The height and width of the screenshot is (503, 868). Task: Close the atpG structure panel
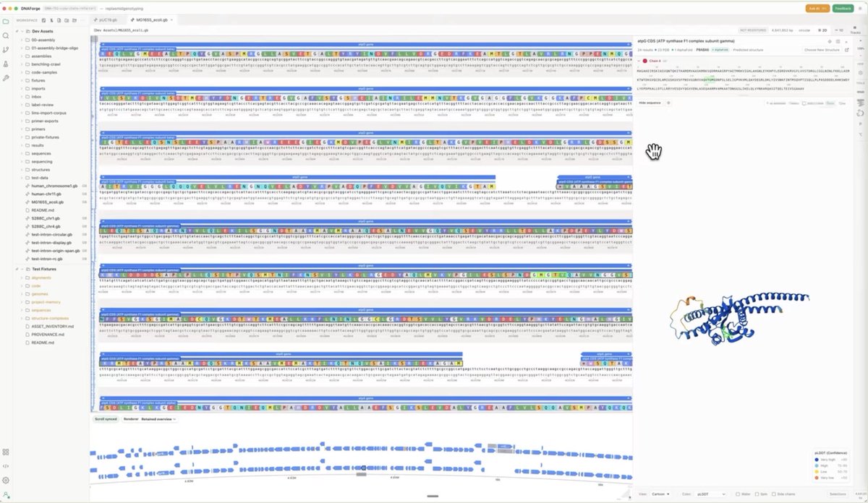(x=846, y=41)
